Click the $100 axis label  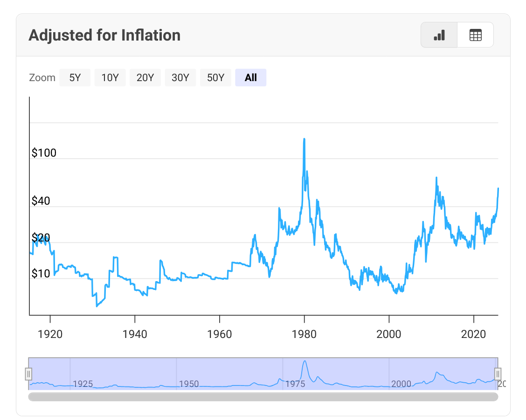[x=44, y=152]
